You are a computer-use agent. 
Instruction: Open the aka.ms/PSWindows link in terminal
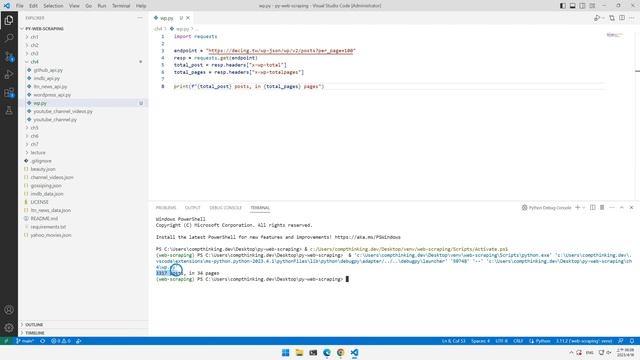(367, 237)
